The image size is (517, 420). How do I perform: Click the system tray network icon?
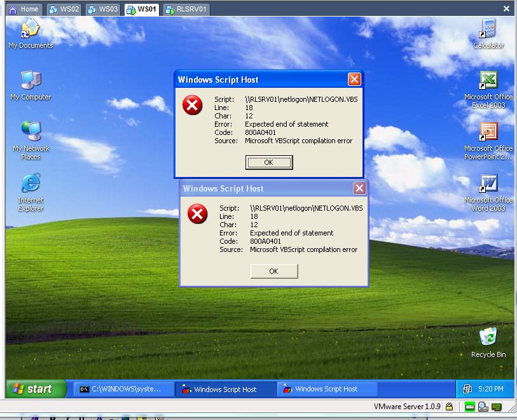(467, 389)
